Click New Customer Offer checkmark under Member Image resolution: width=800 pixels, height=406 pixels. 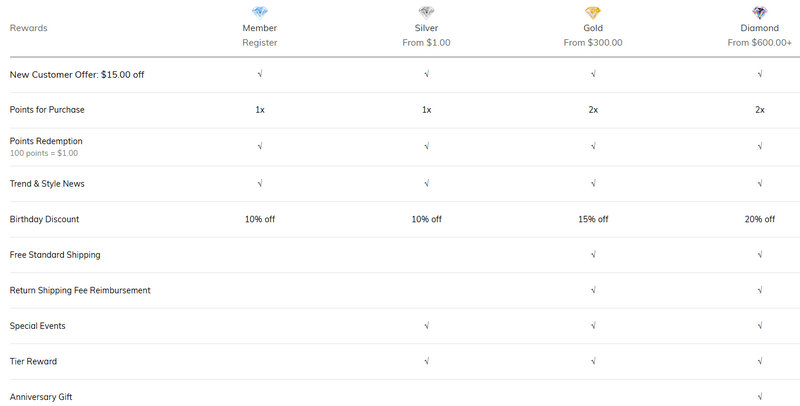pyautogui.click(x=260, y=74)
